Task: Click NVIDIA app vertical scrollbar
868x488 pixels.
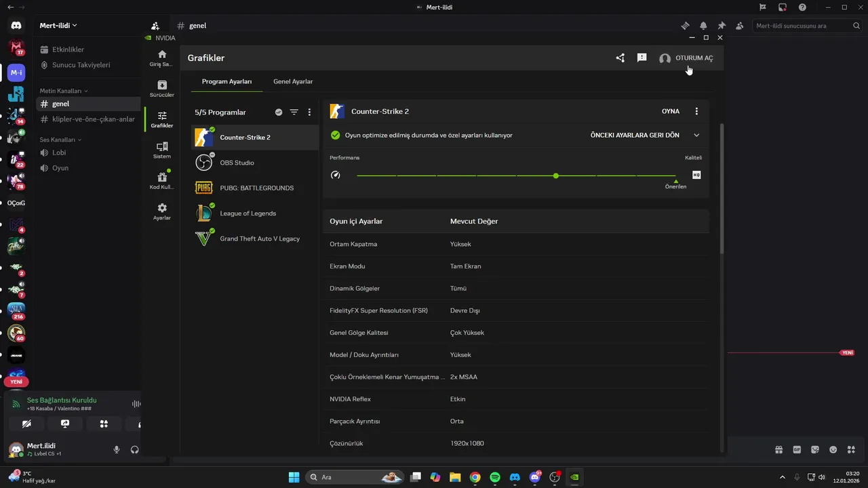Action: pos(721,189)
